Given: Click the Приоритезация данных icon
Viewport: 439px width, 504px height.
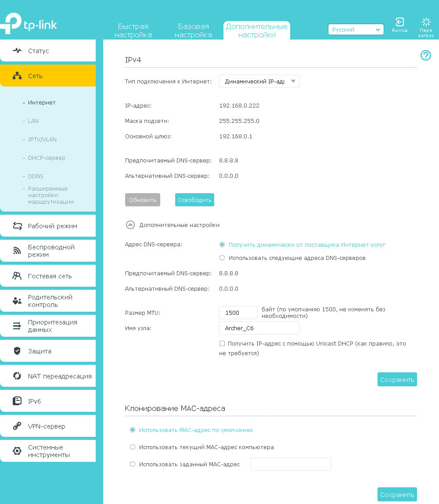Looking at the screenshot, I should pos(17,326).
